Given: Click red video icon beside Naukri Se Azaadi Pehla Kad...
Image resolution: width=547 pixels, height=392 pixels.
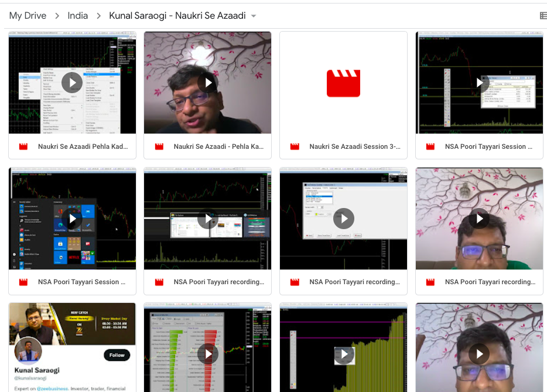Looking at the screenshot, I should coord(23,146).
